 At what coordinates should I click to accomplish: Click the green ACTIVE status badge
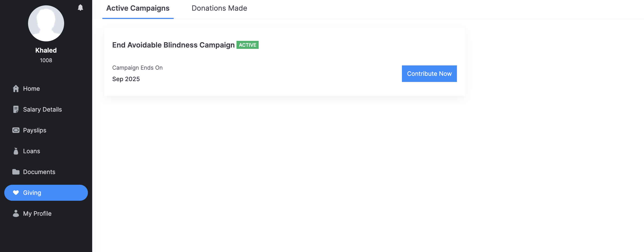pyautogui.click(x=247, y=45)
